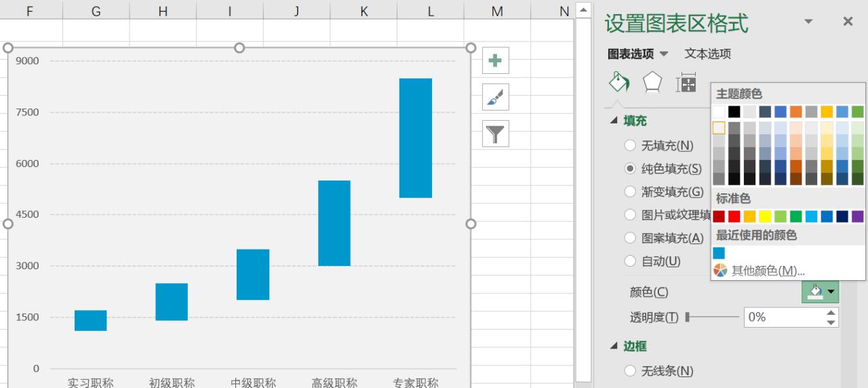This screenshot has height=388, width=868.
Task: Select column J header
Action: tap(297, 9)
